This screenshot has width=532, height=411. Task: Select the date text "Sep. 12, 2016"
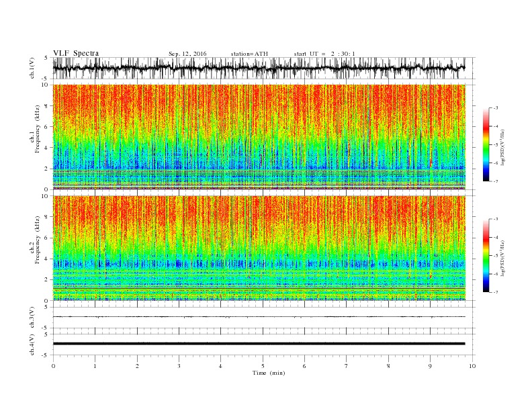point(187,54)
